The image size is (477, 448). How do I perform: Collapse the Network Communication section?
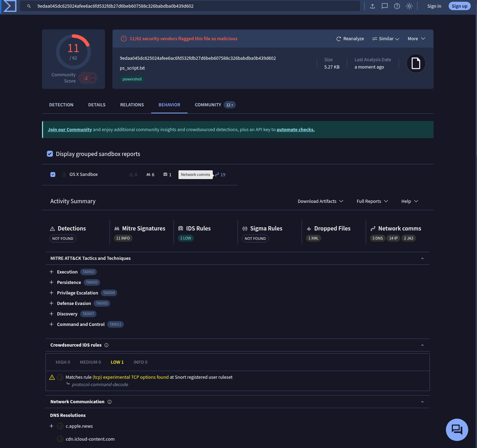click(422, 402)
